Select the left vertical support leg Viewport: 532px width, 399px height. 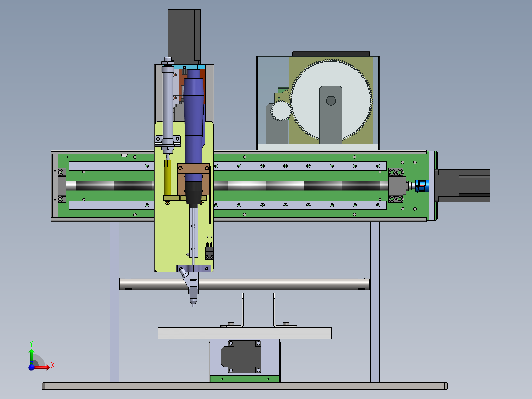click(114, 302)
